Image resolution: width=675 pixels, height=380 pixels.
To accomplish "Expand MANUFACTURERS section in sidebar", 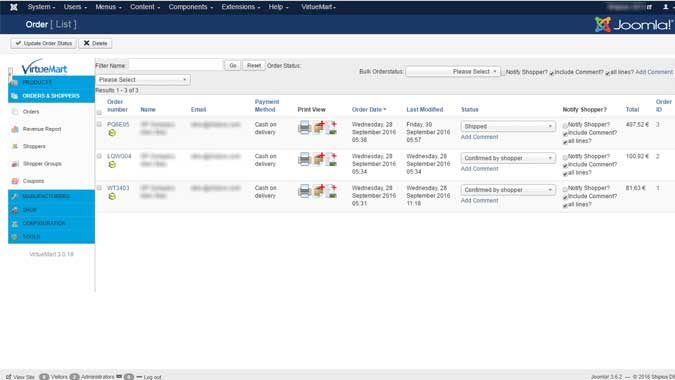I will (x=51, y=196).
